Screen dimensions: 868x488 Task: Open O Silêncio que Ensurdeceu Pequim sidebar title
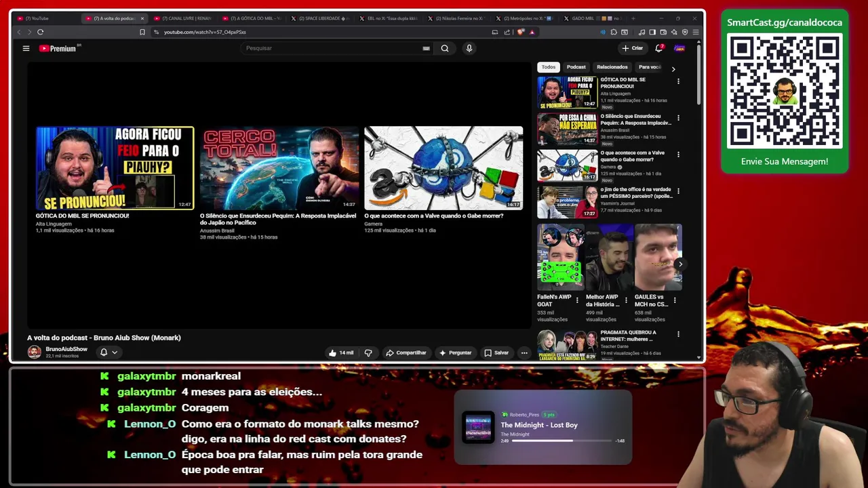pos(635,119)
